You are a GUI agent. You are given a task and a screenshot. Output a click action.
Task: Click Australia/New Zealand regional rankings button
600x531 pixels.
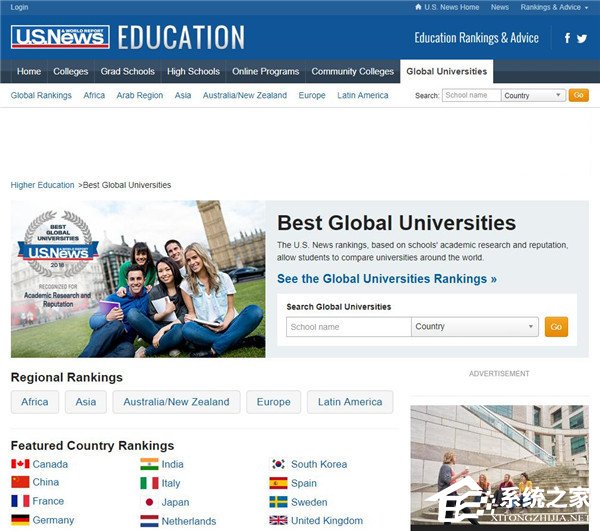pyautogui.click(x=176, y=402)
